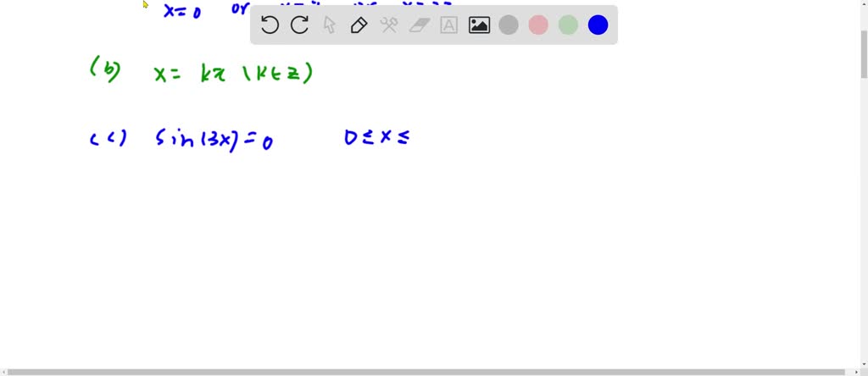Pick the pink ink color
The height and width of the screenshot is (376, 868).
click(538, 25)
